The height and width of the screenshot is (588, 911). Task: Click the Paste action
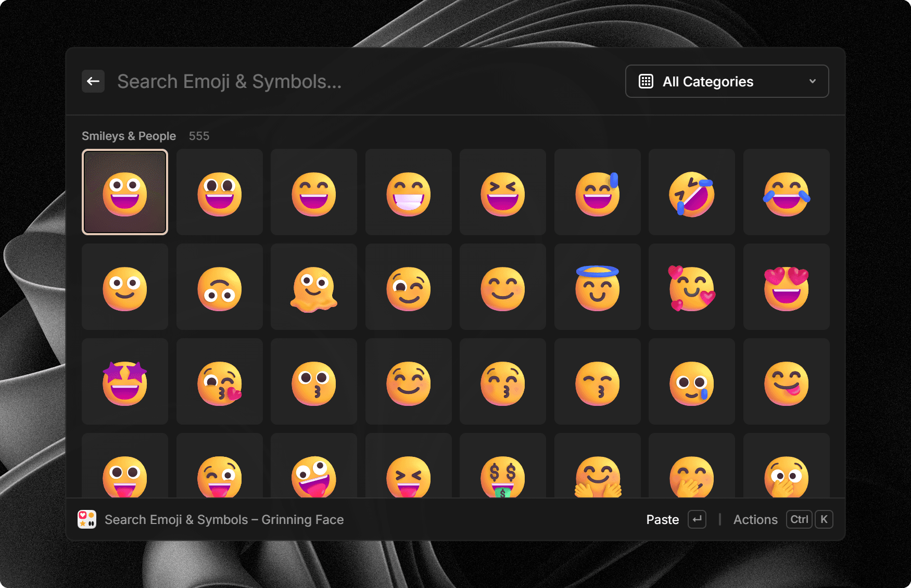(x=662, y=519)
